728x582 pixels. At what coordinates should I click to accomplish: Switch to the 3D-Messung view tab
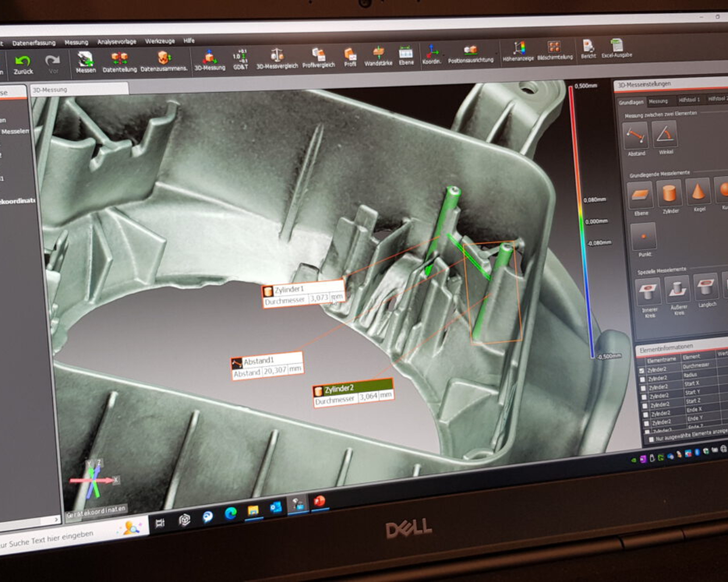tap(79, 89)
